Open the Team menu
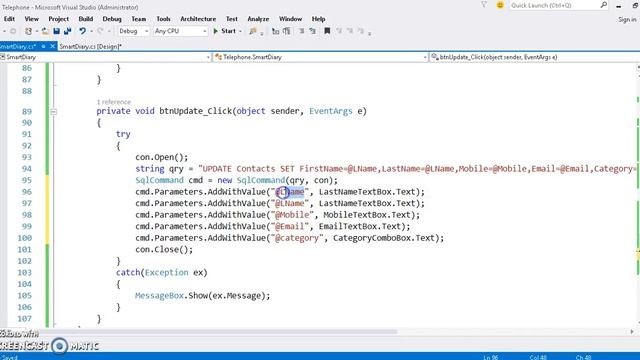640x360 pixels. pyautogui.click(x=138, y=19)
